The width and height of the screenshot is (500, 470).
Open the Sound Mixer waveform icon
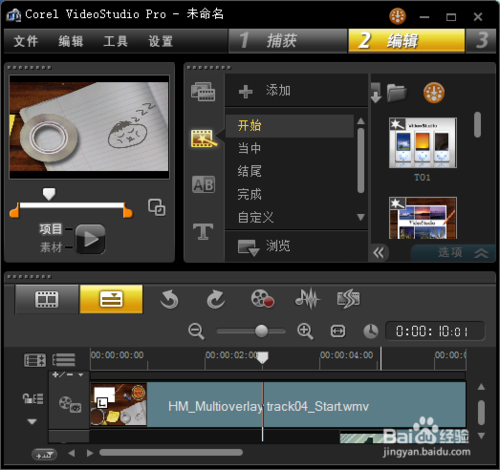(x=307, y=298)
